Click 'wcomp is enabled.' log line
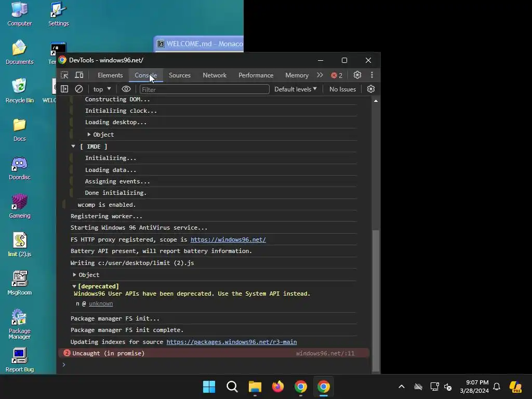 pyautogui.click(x=107, y=205)
